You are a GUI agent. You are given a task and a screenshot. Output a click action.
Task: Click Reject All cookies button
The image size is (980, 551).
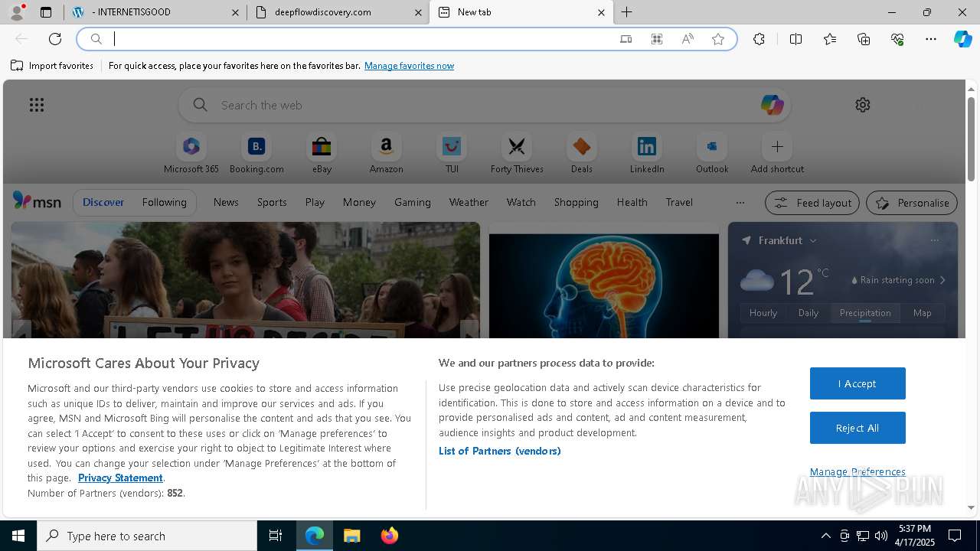tap(857, 428)
